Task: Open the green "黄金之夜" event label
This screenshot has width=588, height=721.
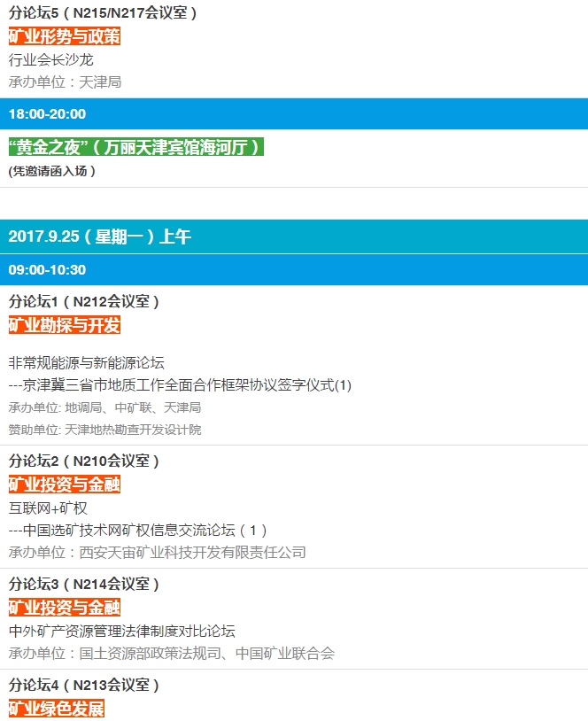Action: point(135,147)
